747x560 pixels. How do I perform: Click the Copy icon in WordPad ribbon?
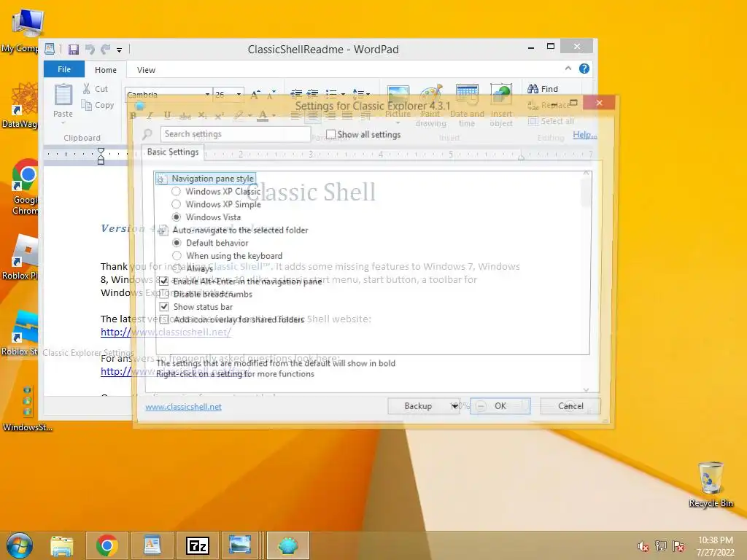86,105
